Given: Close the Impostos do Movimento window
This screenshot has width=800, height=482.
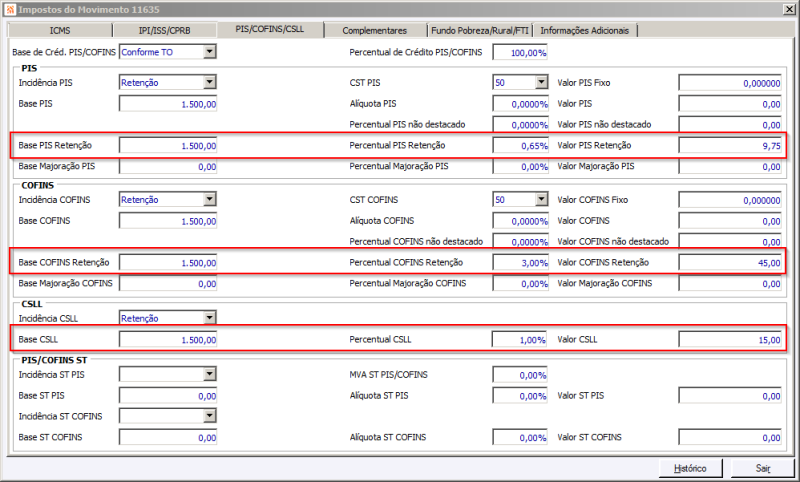Looking at the screenshot, I should click(788, 9).
